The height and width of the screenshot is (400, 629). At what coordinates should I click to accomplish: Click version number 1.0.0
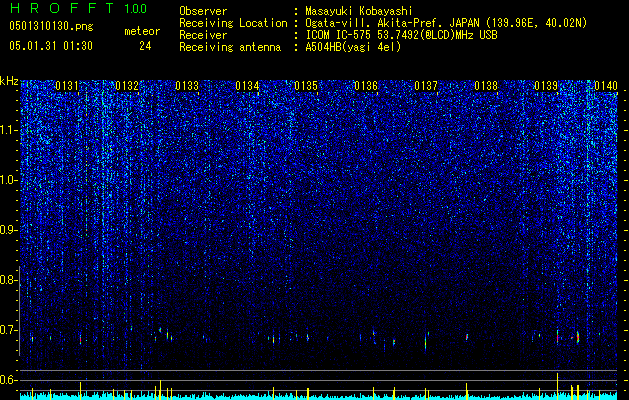click(136, 9)
